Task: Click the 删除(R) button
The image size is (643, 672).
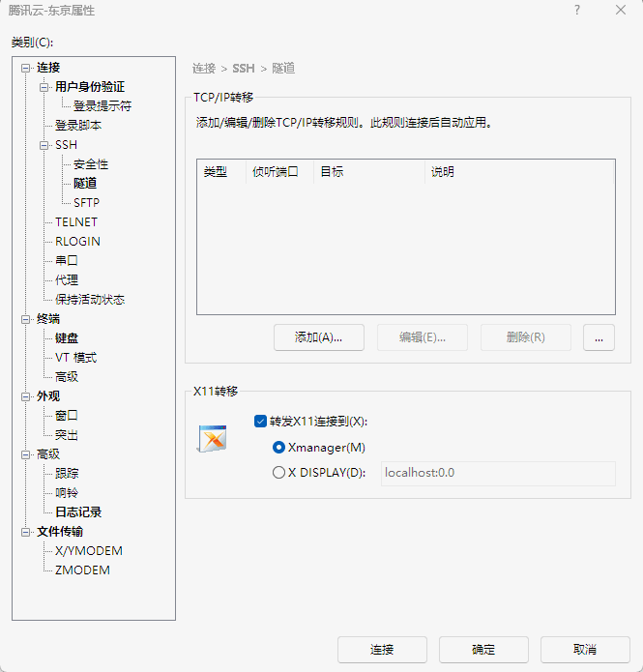Action: (526, 337)
